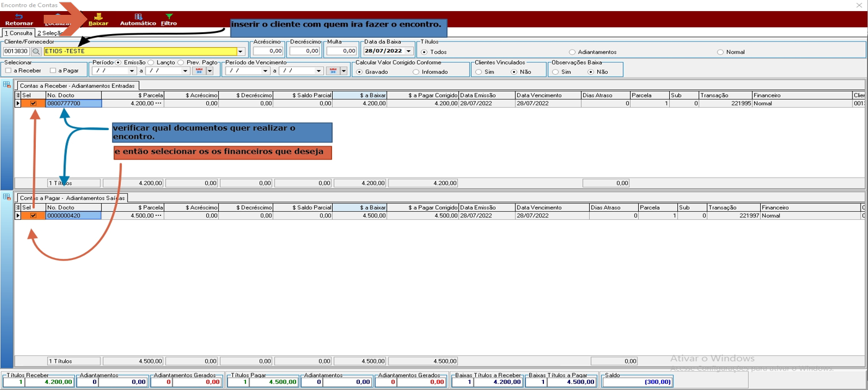The width and height of the screenshot is (868, 390).
Task: Choose Gravado for valor corrigido
Action: click(359, 72)
